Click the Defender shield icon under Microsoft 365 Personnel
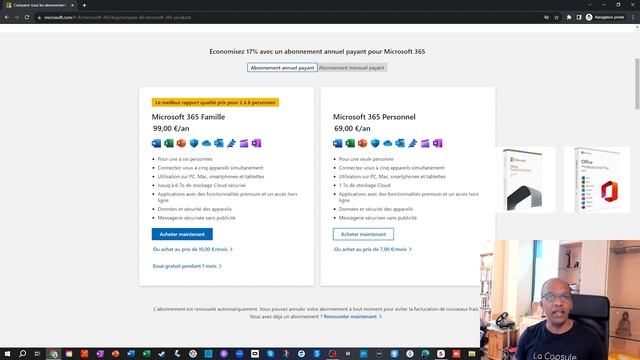The width and height of the screenshot is (640, 360). [x=375, y=143]
